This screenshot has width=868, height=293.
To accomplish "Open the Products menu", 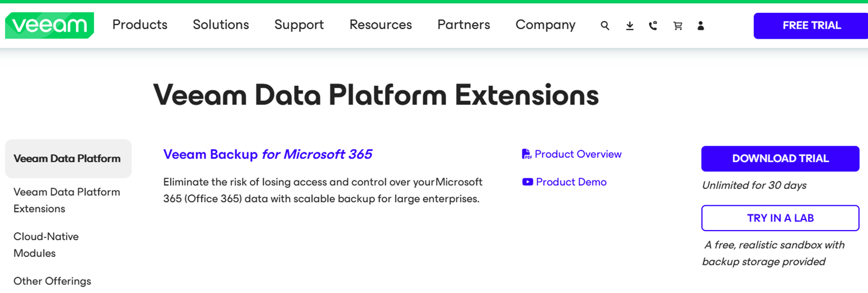I will (x=140, y=25).
